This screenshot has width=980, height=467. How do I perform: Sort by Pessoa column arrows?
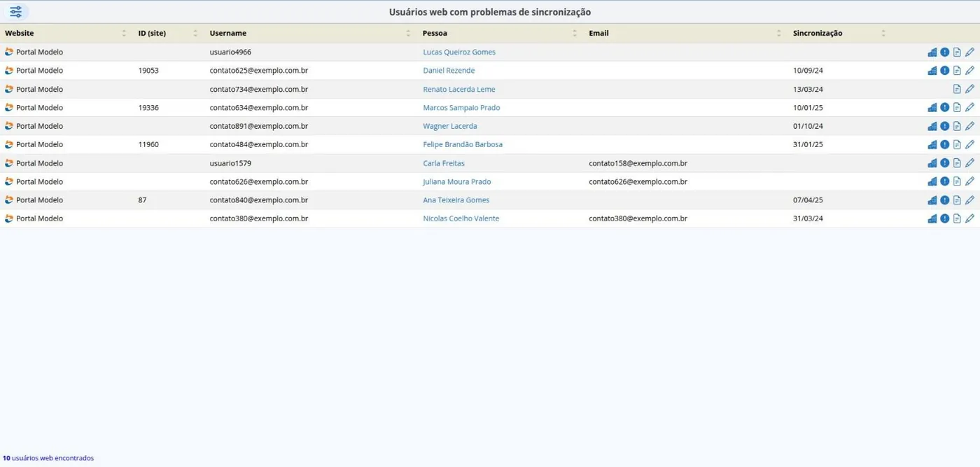pos(575,33)
